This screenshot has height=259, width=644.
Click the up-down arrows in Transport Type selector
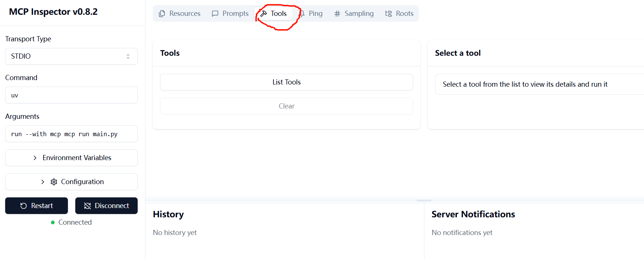click(x=128, y=56)
